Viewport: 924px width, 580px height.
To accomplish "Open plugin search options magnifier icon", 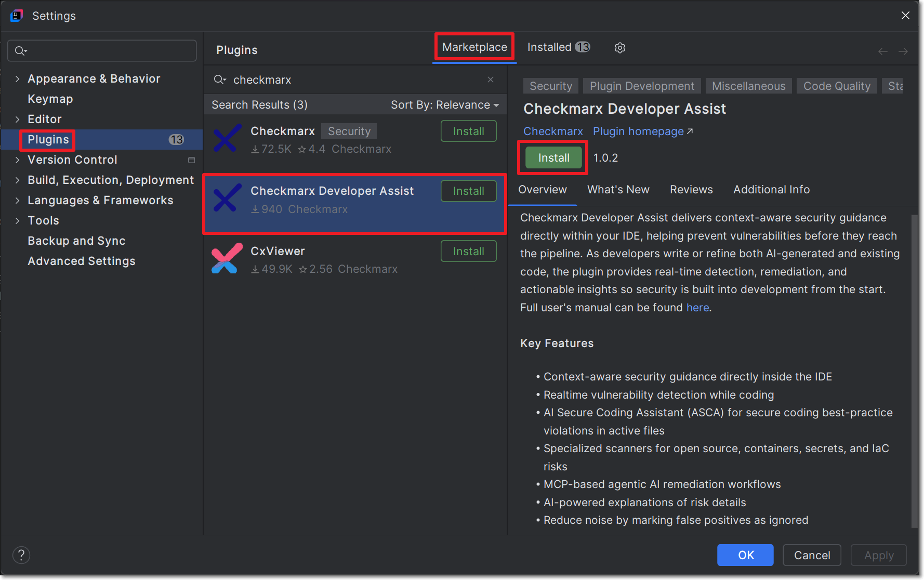I will [220, 80].
